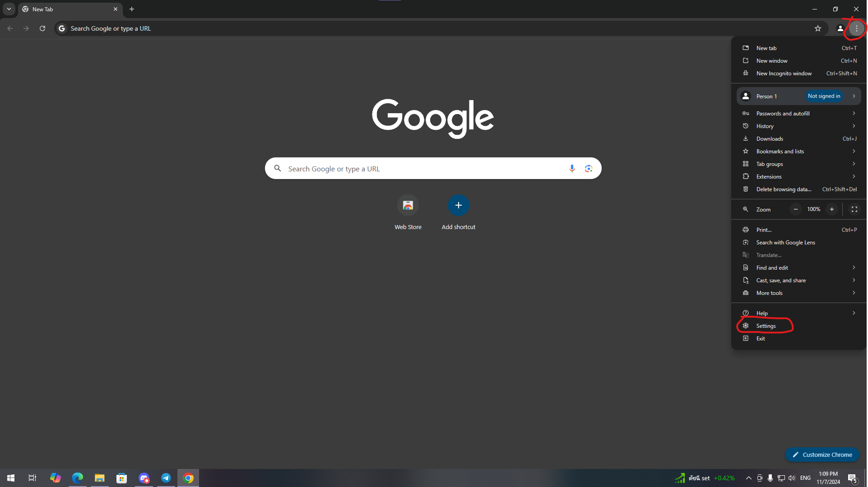Select Search with Google Lens
Viewport: 868px width, 487px height.
tap(799, 243)
